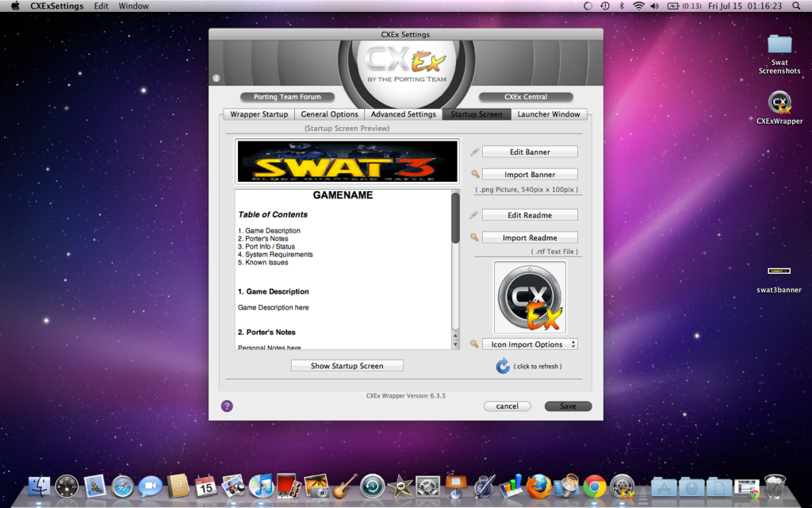Viewport: 812px width, 508px height.
Task: Open System Preferences gear in dock
Action: click(427, 487)
